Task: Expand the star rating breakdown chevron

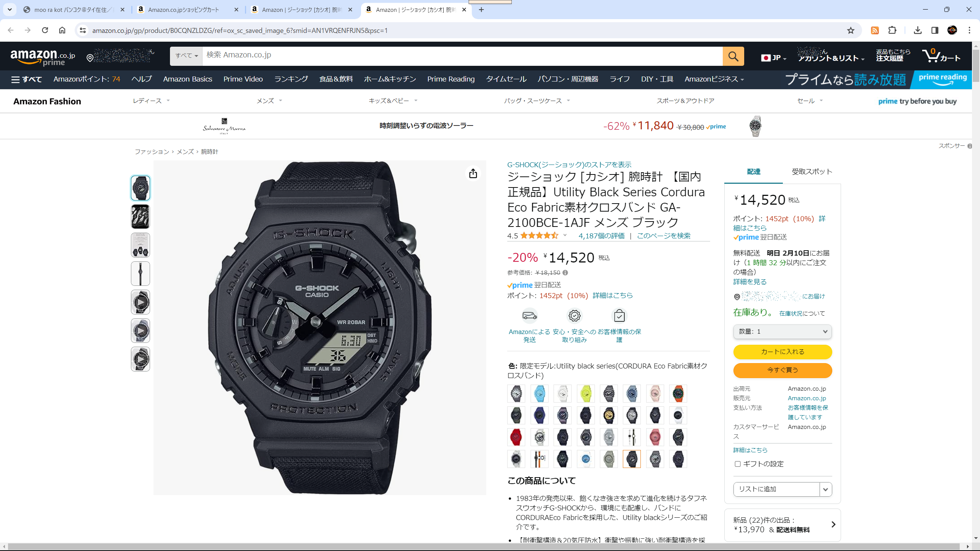Action: [x=565, y=235]
